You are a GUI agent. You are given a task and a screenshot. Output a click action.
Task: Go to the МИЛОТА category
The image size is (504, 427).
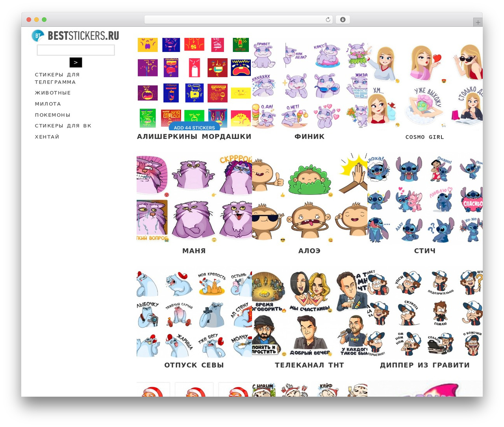tap(48, 104)
